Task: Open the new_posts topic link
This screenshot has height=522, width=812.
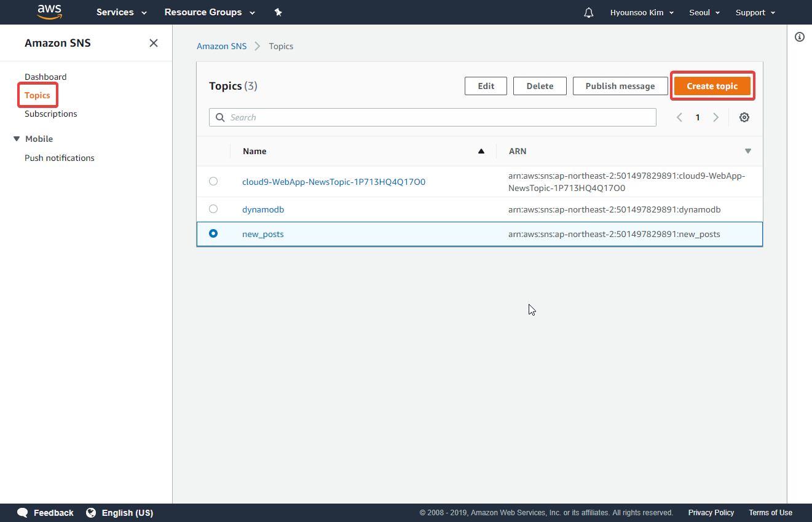Action: [x=263, y=234]
